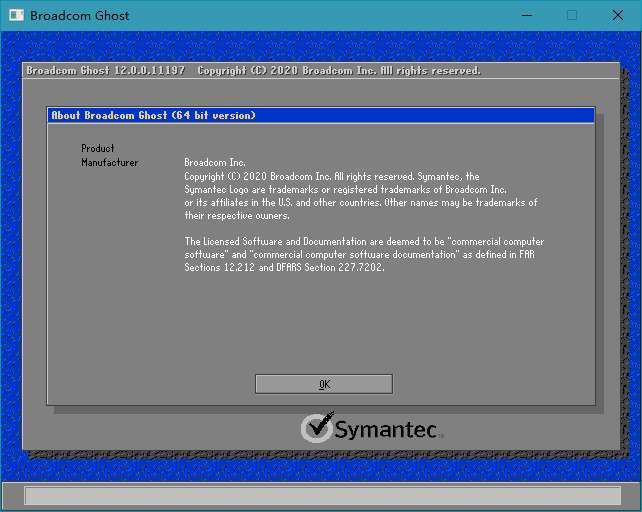
Task: Click the OK button in About dialog
Action: click(323, 384)
